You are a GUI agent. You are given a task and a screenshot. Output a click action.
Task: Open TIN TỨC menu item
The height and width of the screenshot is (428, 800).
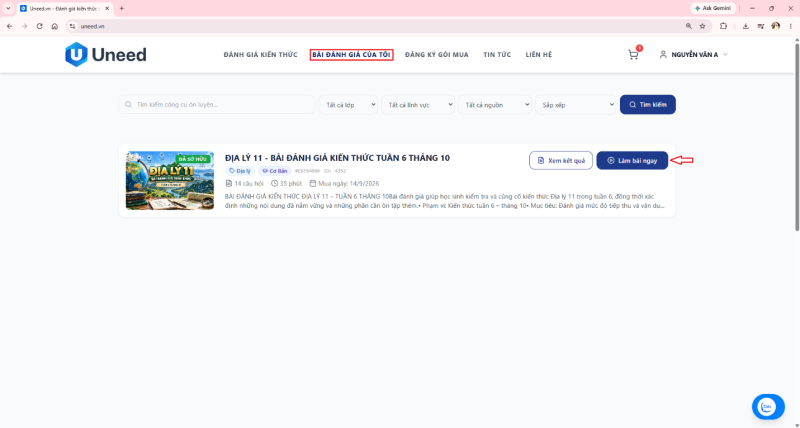tap(497, 55)
